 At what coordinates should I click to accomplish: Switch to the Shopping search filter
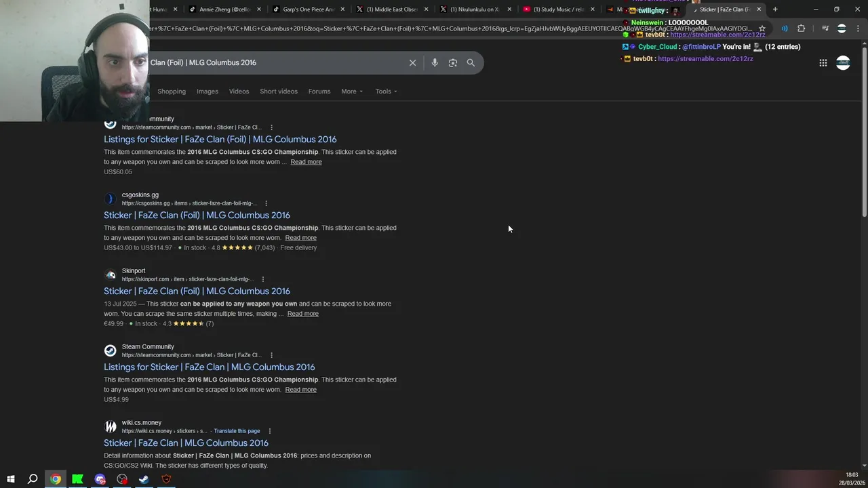click(x=172, y=91)
